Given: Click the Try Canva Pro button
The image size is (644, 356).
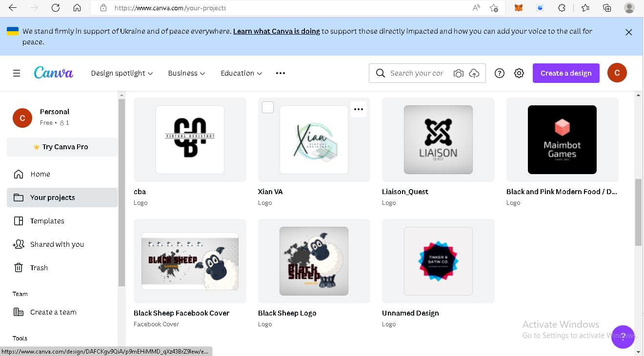Looking at the screenshot, I should 62,147.
